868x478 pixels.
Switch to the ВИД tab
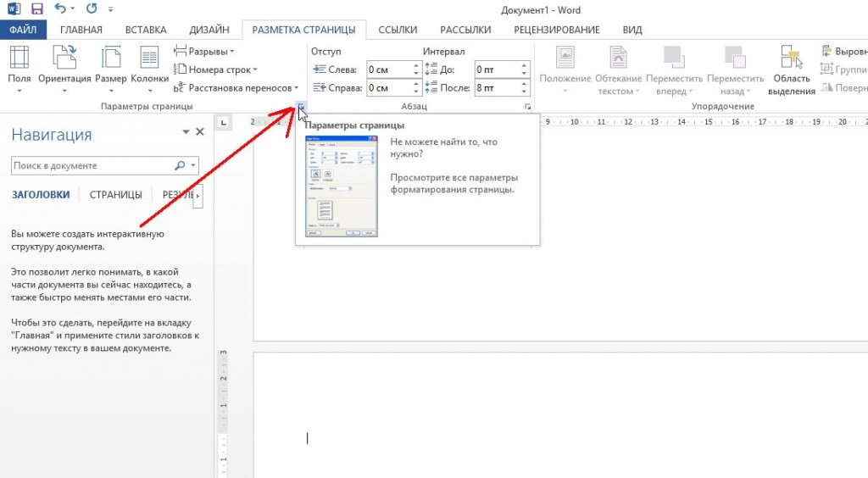[632, 30]
